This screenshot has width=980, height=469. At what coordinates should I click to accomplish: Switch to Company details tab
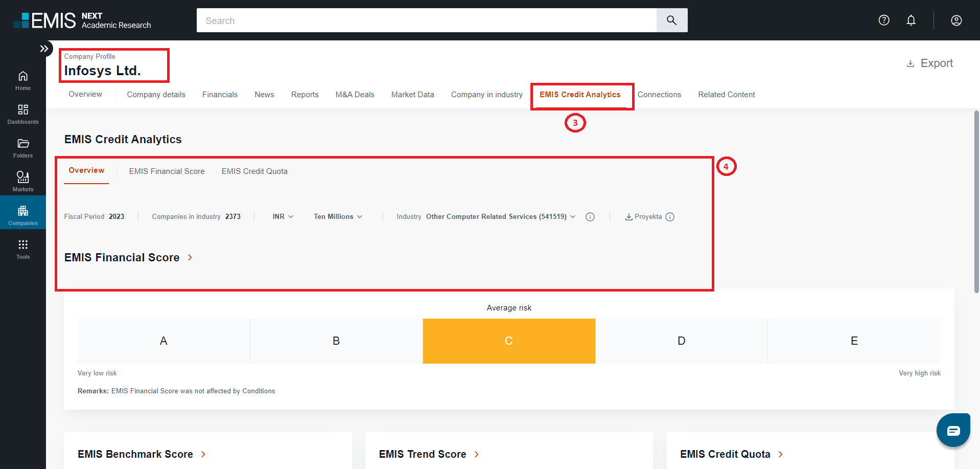tap(156, 95)
